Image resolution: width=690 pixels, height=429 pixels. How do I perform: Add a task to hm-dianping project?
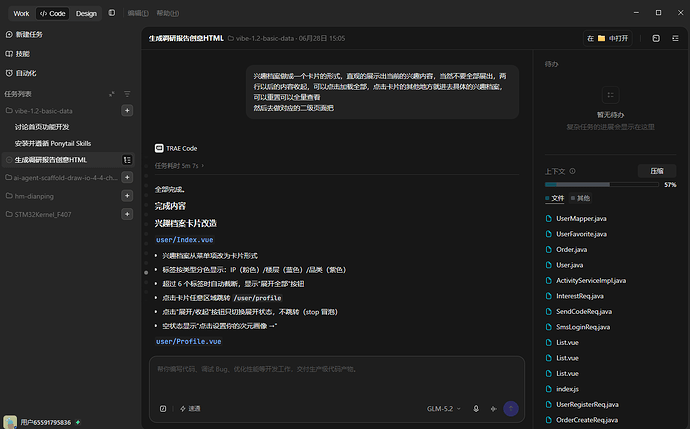[127, 196]
